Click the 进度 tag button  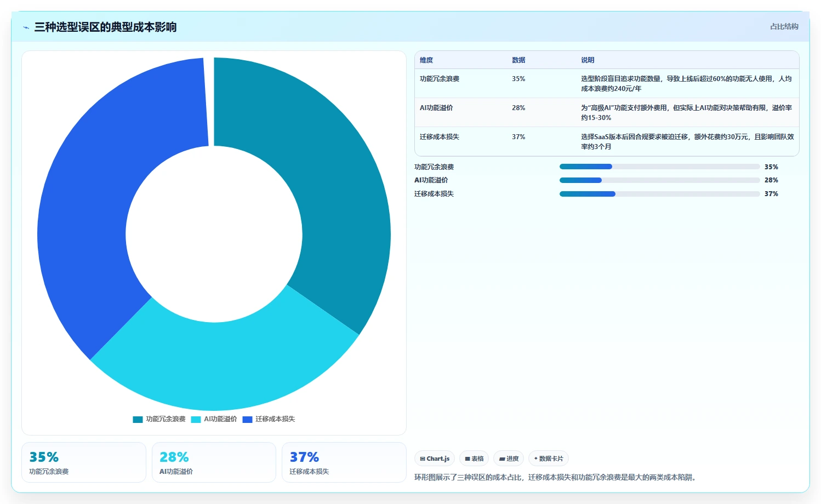509,459
